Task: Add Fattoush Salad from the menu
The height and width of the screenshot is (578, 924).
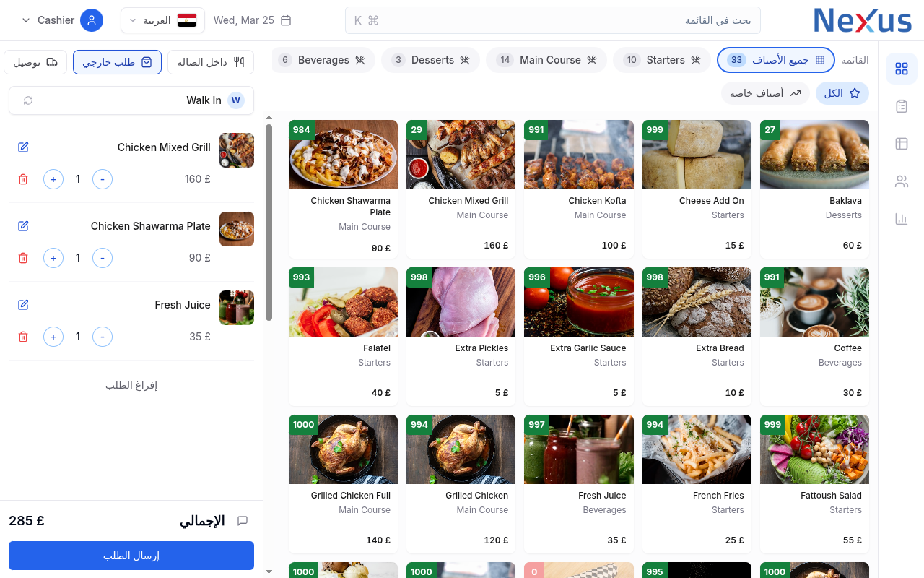Action: (x=814, y=484)
